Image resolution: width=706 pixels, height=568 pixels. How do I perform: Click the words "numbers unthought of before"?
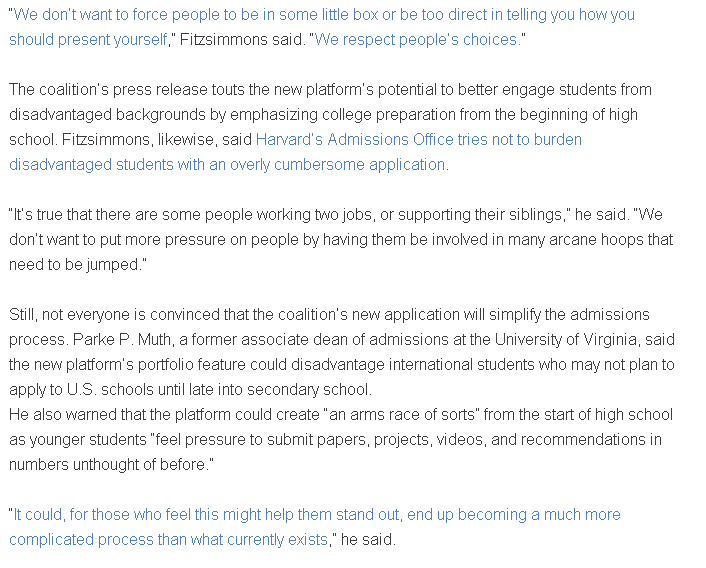107,464
